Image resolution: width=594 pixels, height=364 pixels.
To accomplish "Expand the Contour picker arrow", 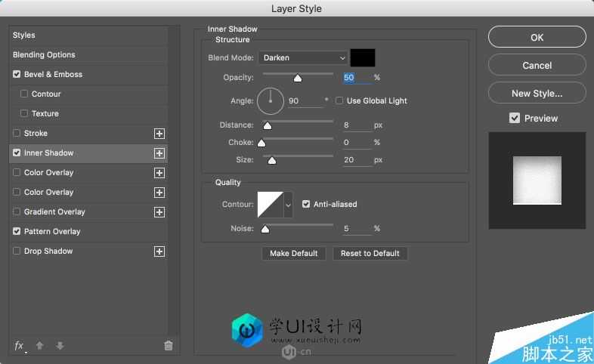I will [288, 204].
